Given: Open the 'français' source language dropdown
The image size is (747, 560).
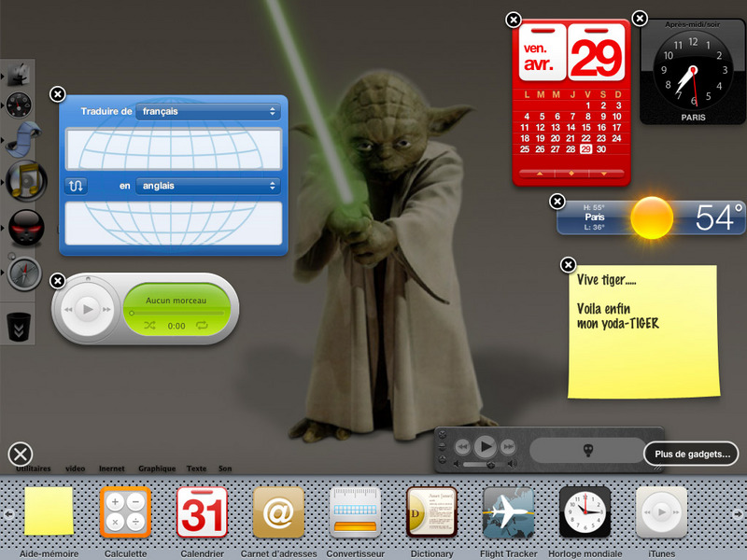Looking at the screenshot, I should [208, 111].
